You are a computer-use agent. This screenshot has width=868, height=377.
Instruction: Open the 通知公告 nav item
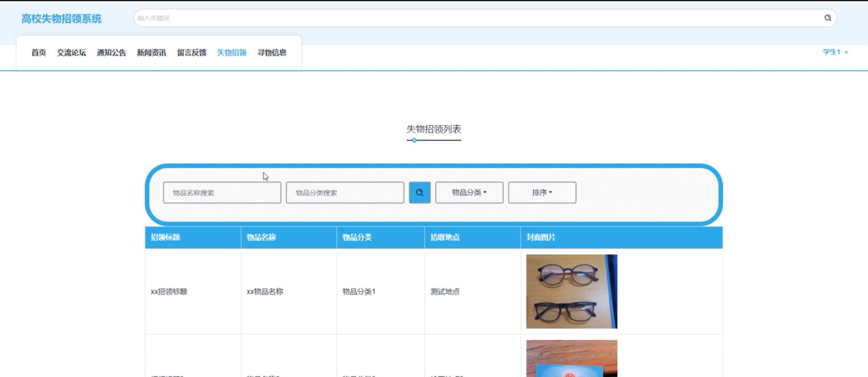pyautogui.click(x=111, y=53)
